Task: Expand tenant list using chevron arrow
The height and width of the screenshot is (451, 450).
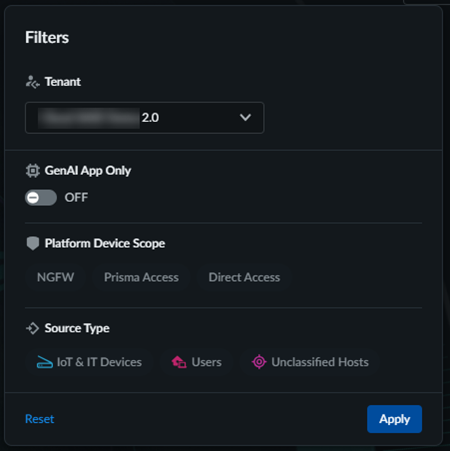Action: (245, 117)
